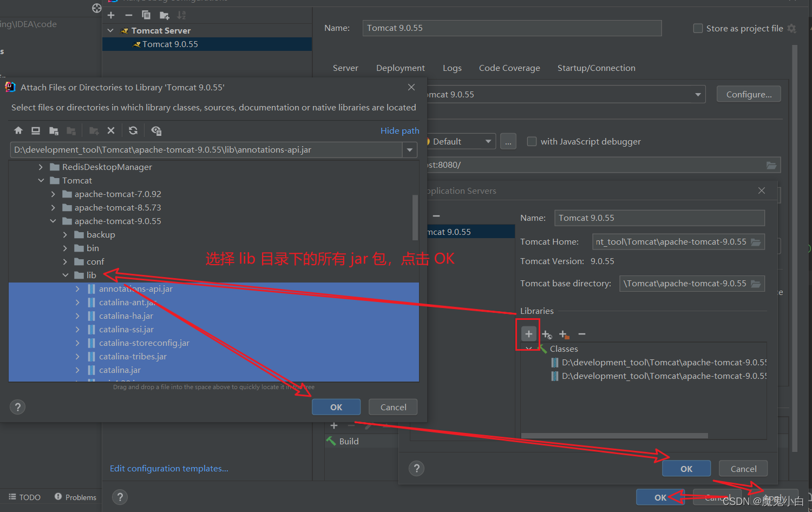The width and height of the screenshot is (812, 512).
Task: Remove application server with minus icon
Action: click(x=436, y=216)
